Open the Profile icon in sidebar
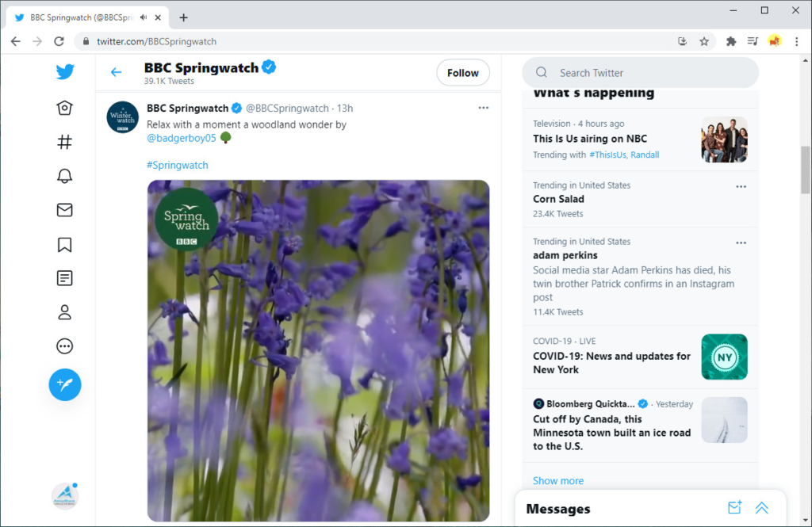 tap(64, 312)
